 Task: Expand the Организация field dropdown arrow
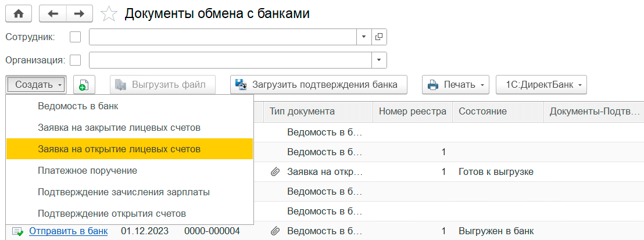[x=379, y=60]
